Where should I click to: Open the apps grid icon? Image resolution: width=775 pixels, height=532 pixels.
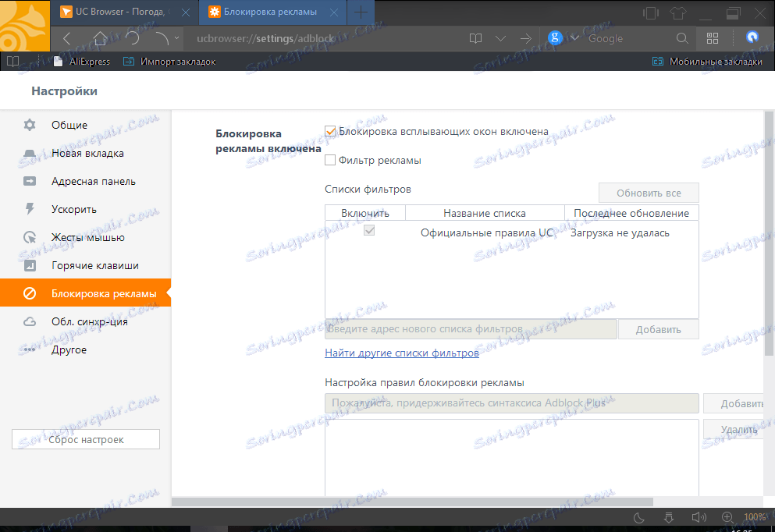pos(713,38)
